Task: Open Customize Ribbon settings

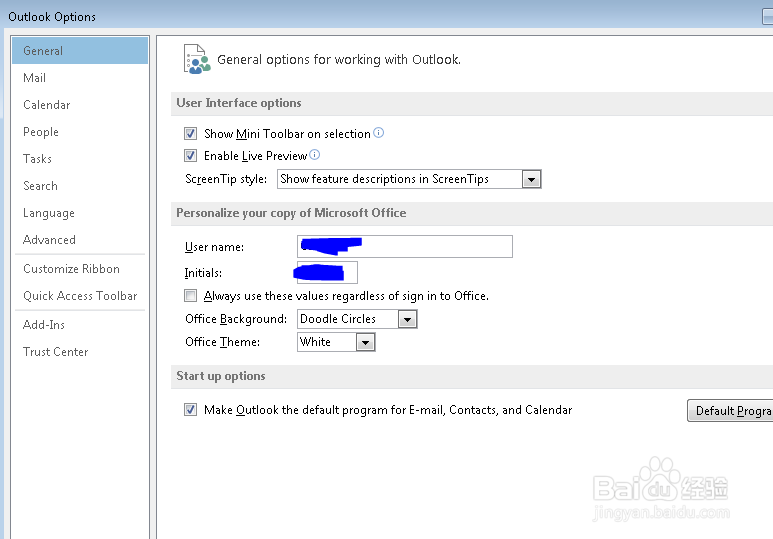Action: pyautogui.click(x=72, y=269)
